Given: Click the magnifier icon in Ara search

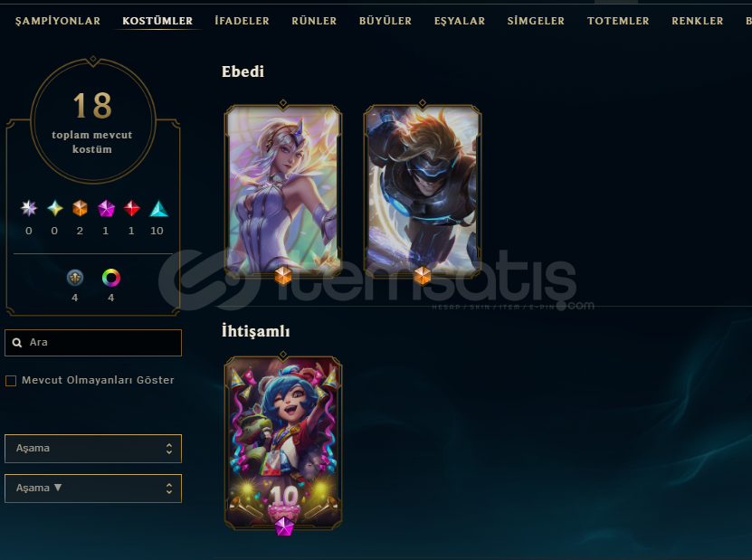Looking at the screenshot, I should (x=17, y=342).
